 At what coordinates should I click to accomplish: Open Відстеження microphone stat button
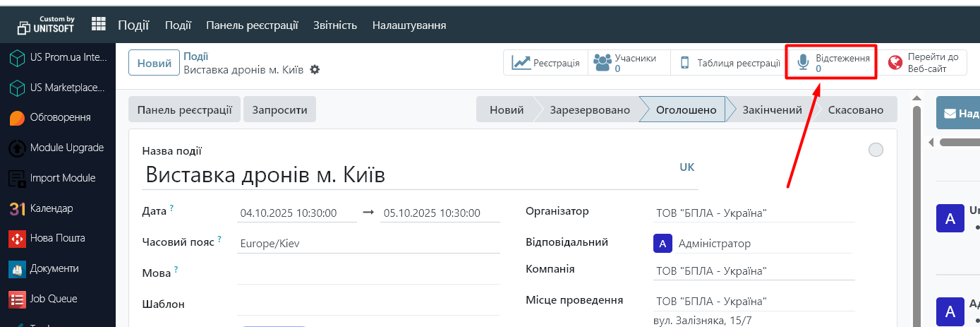click(x=832, y=63)
